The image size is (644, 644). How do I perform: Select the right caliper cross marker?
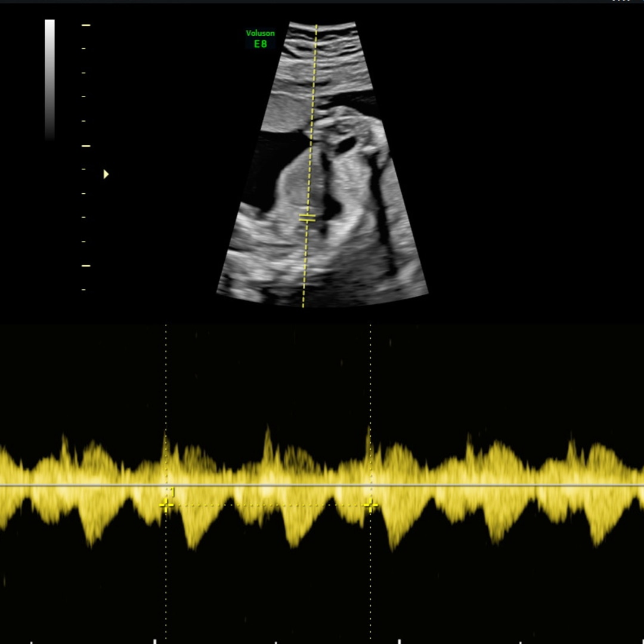(x=370, y=505)
